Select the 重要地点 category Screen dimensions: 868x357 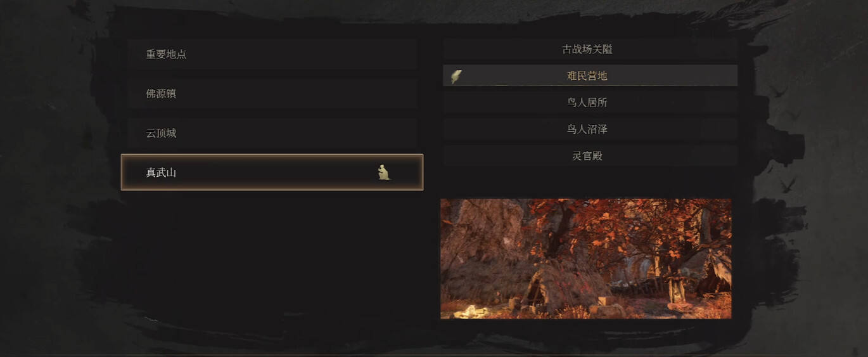click(x=272, y=54)
